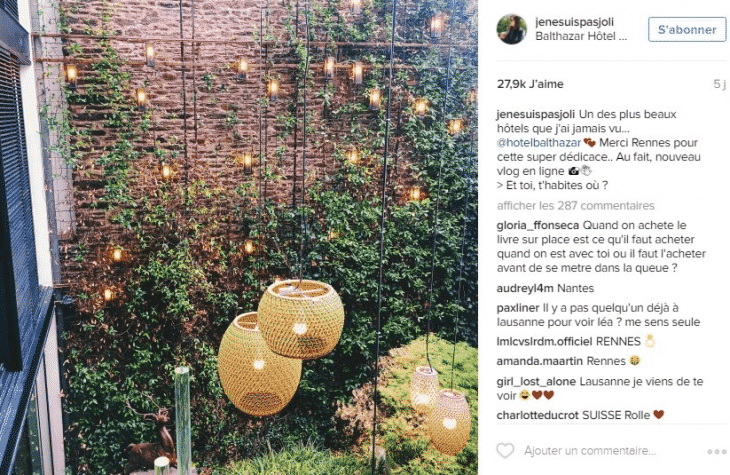
Task: Open gloria_ffonseca's profile
Action: (538, 225)
